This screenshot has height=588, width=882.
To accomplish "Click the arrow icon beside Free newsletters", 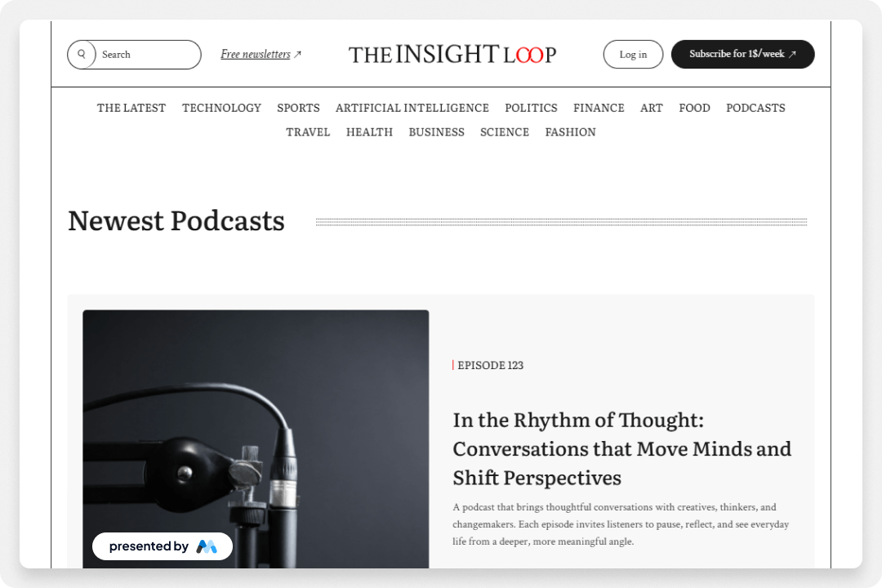I will pos(297,55).
